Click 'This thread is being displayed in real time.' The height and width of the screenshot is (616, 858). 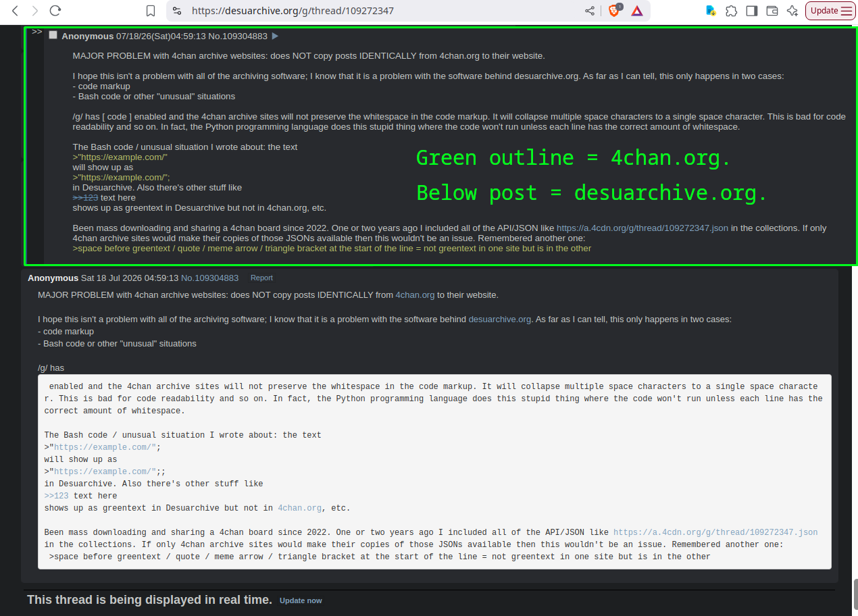click(x=149, y=600)
